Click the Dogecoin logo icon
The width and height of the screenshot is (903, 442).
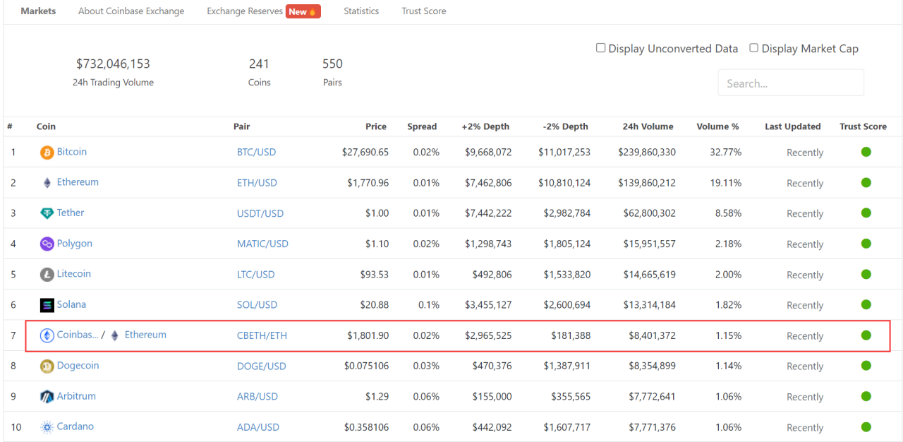point(47,366)
